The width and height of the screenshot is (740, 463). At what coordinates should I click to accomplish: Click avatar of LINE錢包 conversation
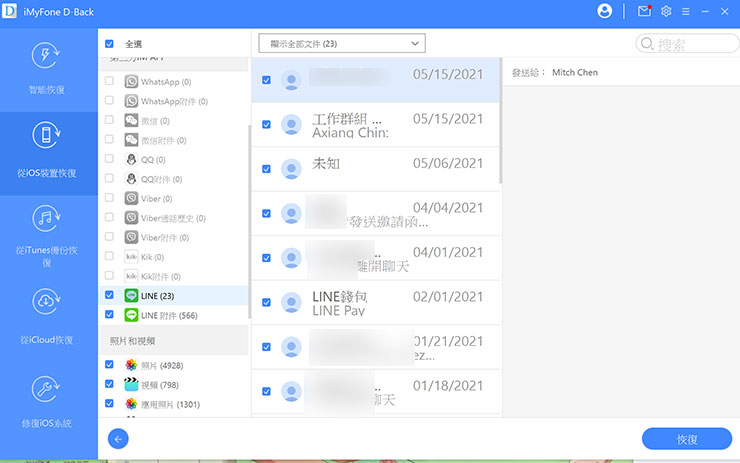tap(291, 303)
